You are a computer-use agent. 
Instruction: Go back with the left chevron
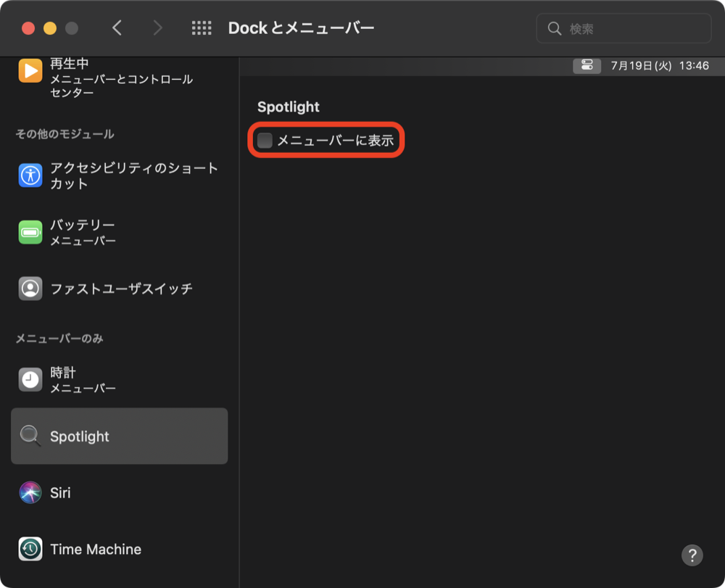(x=117, y=28)
